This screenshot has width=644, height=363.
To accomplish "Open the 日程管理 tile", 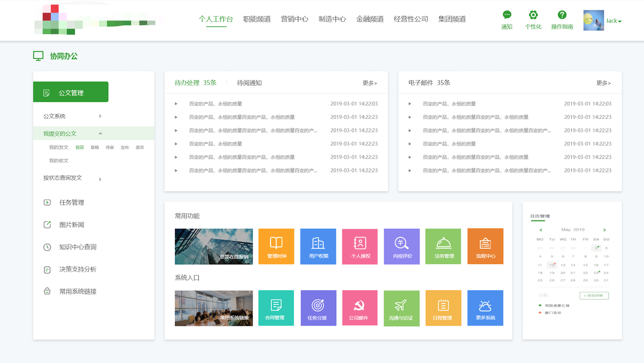I will pos(444,308).
